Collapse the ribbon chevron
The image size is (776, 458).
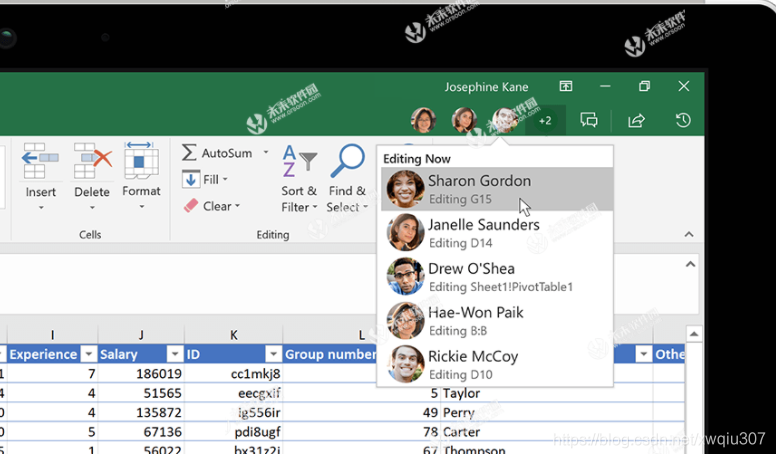(x=689, y=235)
